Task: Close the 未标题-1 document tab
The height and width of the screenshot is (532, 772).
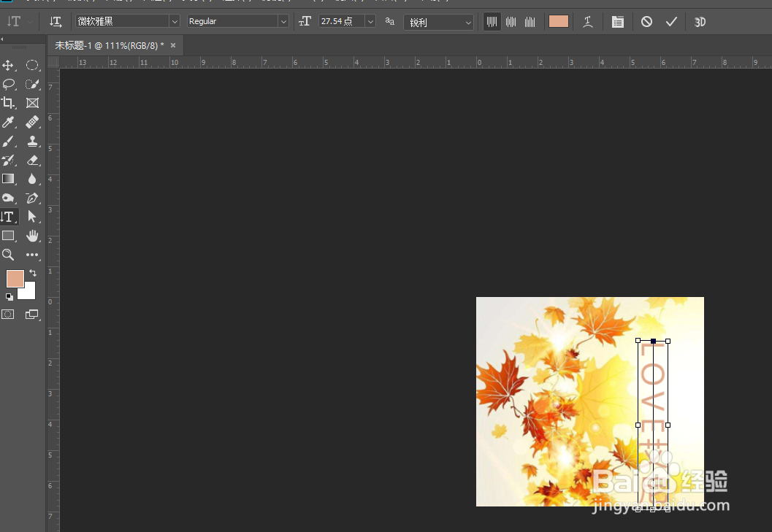Action: pyautogui.click(x=173, y=45)
